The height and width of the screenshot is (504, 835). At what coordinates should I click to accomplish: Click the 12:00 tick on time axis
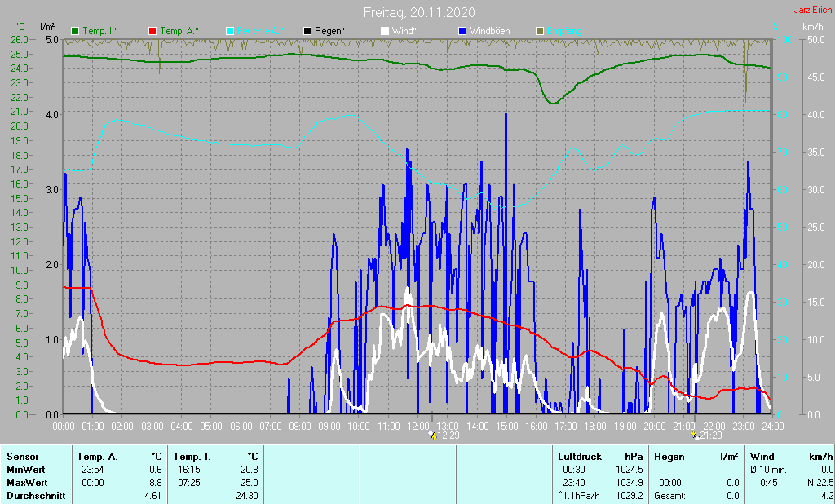pos(418,426)
